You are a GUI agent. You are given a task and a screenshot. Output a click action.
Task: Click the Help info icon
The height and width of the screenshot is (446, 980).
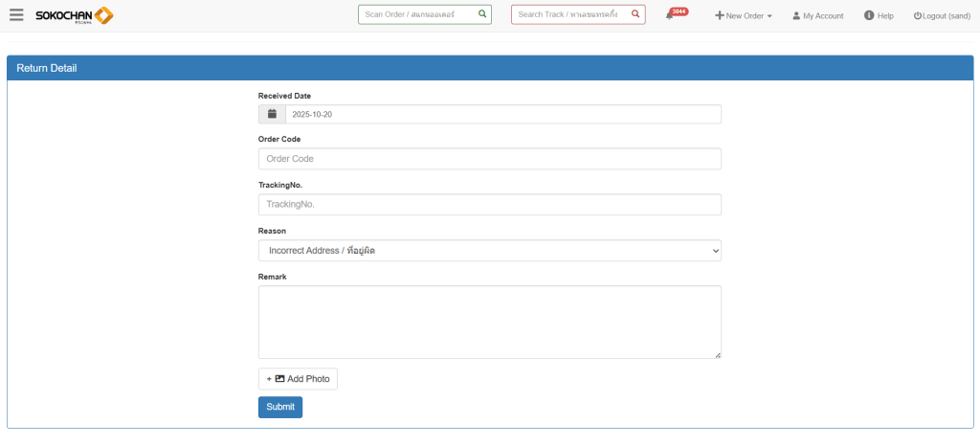click(869, 15)
